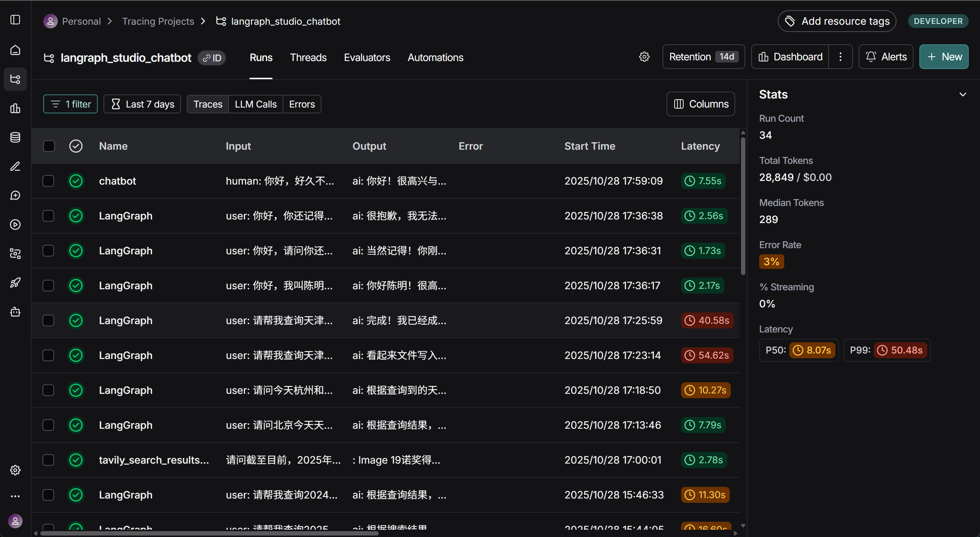
Task: Select the Errors view segment
Action: coord(302,104)
